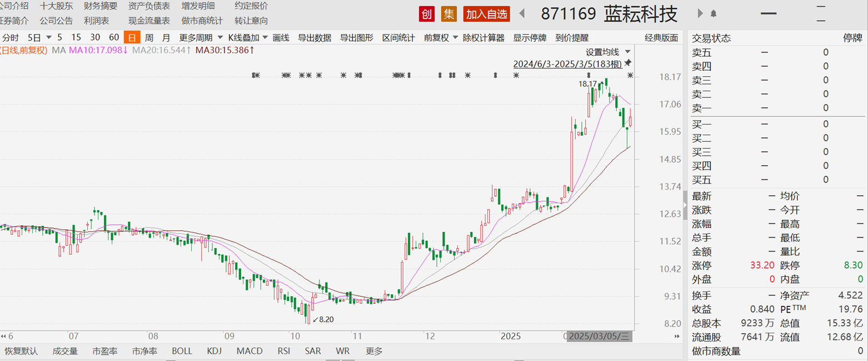Click 加入自选 button

[487, 14]
